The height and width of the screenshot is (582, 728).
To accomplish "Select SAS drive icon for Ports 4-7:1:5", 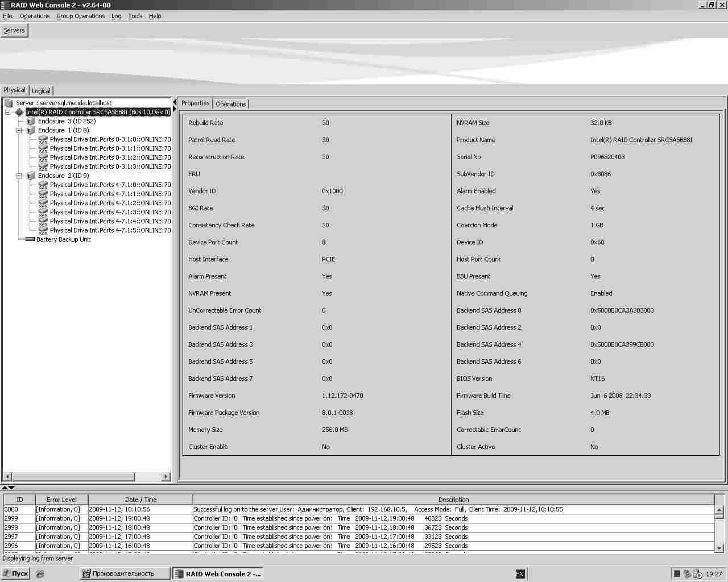I will pyautogui.click(x=43, y=231).
